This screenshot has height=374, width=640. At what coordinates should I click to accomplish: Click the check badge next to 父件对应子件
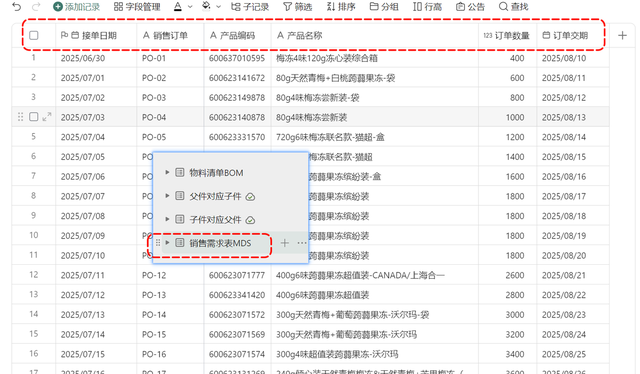click(x=250, y=197)
